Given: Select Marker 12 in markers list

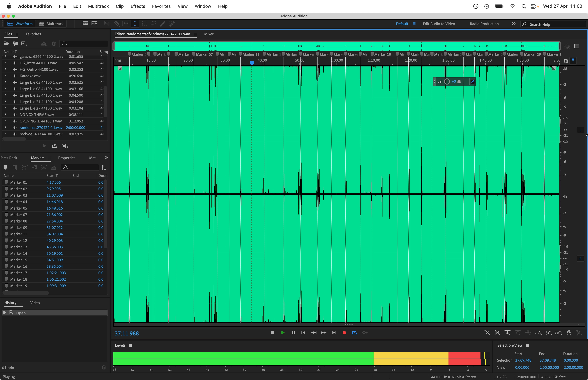Looking at the screenshot, I should click(x=19, y=240).
